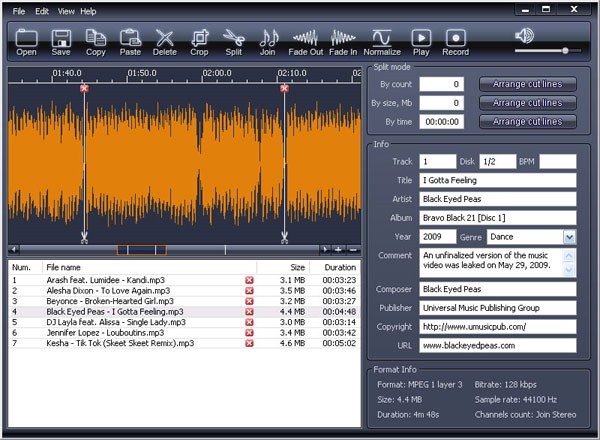Normalize audio with the Normalize icon

tap(381, 40)
